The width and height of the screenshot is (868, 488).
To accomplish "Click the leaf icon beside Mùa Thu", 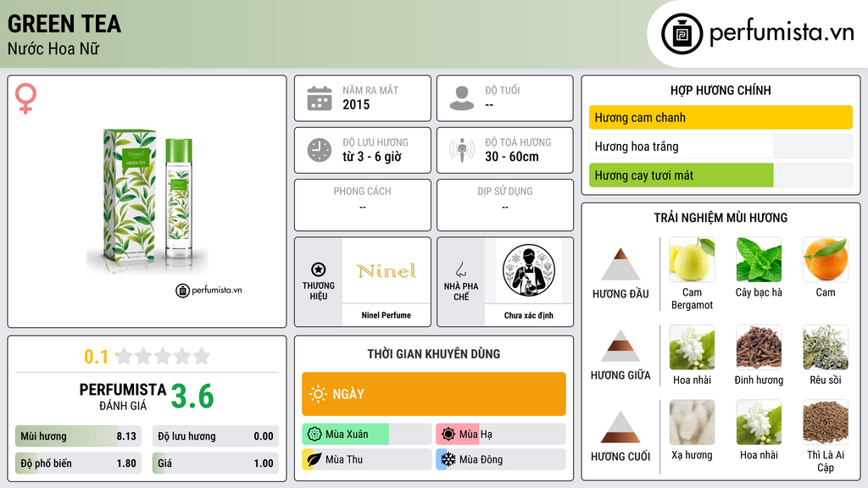I will click(x=314, y=459).
